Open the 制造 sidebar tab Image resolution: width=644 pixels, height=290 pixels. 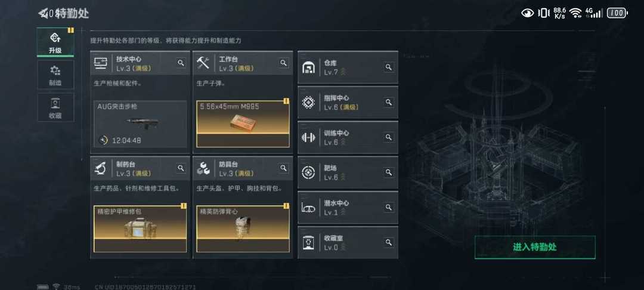(55, 75)
